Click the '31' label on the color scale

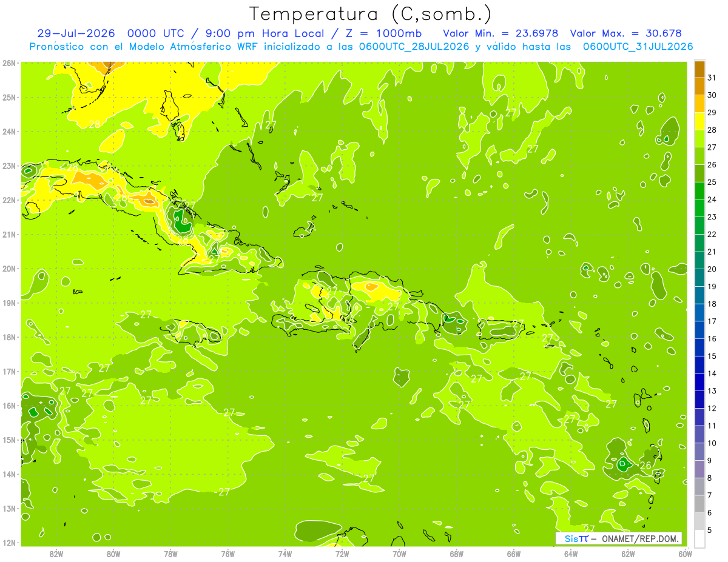(x=712, y=78)
